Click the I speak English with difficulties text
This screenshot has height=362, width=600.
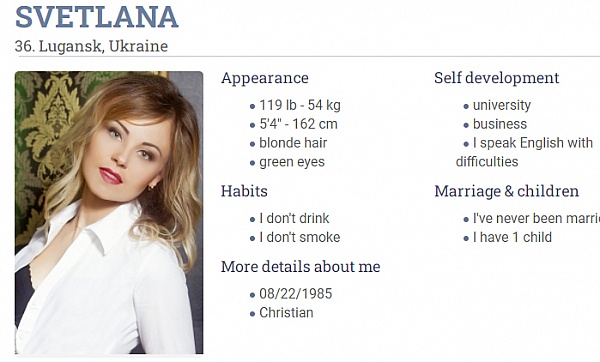coord(524,152)
